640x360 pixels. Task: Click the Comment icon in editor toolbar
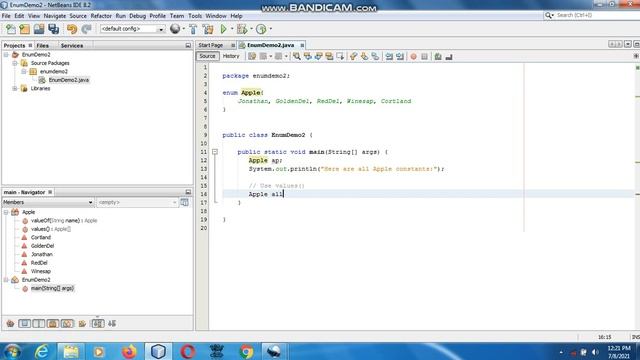click(x=438, y=56)
